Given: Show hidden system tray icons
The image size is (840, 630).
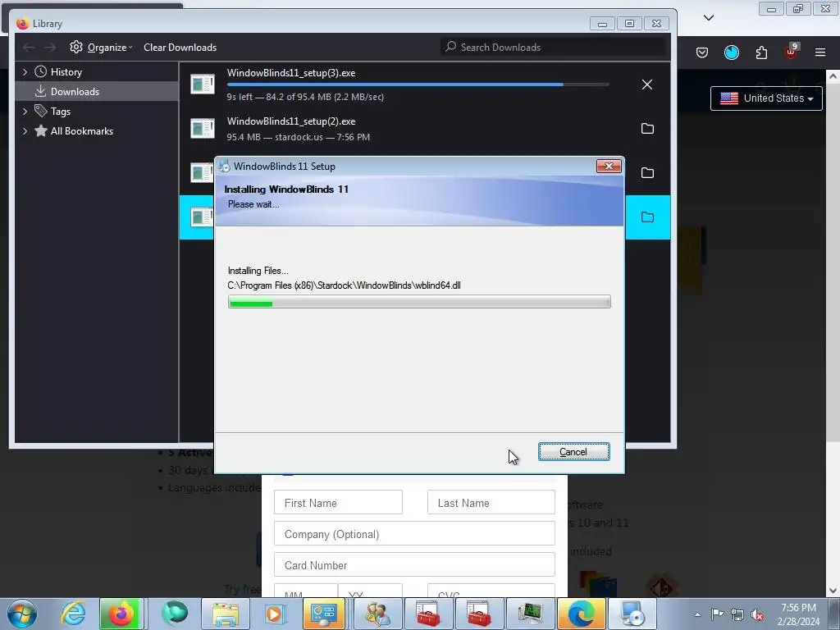Looking at the screenshot, I should tap(697, 614).
